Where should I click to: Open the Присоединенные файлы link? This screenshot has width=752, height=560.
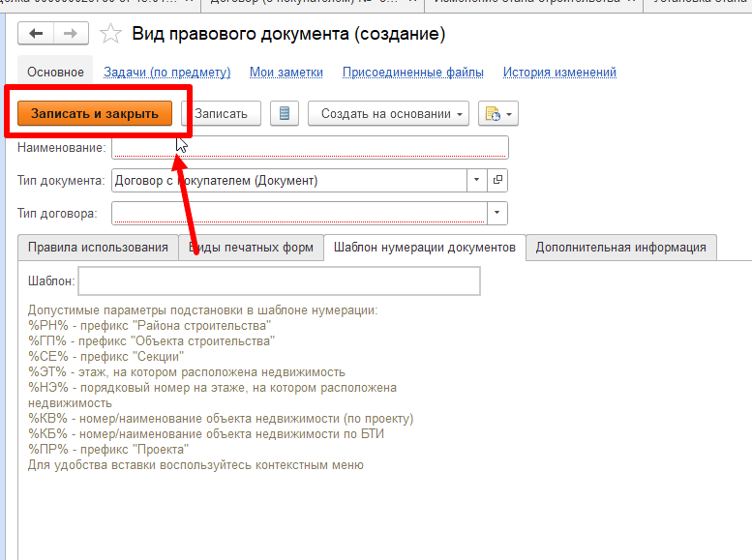click(x=412, y=73)
